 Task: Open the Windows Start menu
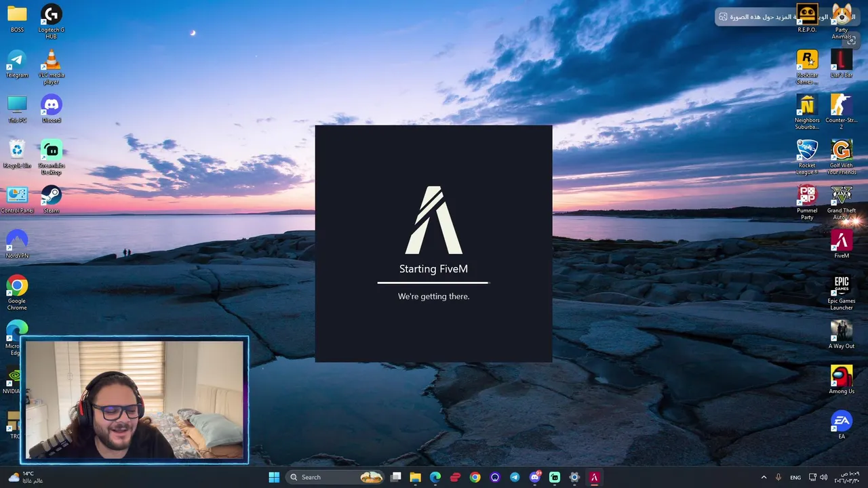[274, 477]
